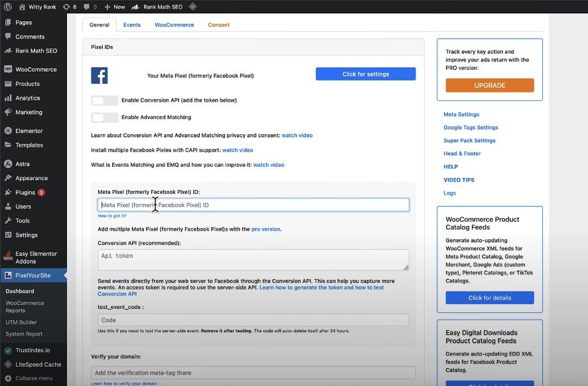Open the Rank Math SEO sidebar icon
This screenshot has width=588, height=386.
[8, 50]
